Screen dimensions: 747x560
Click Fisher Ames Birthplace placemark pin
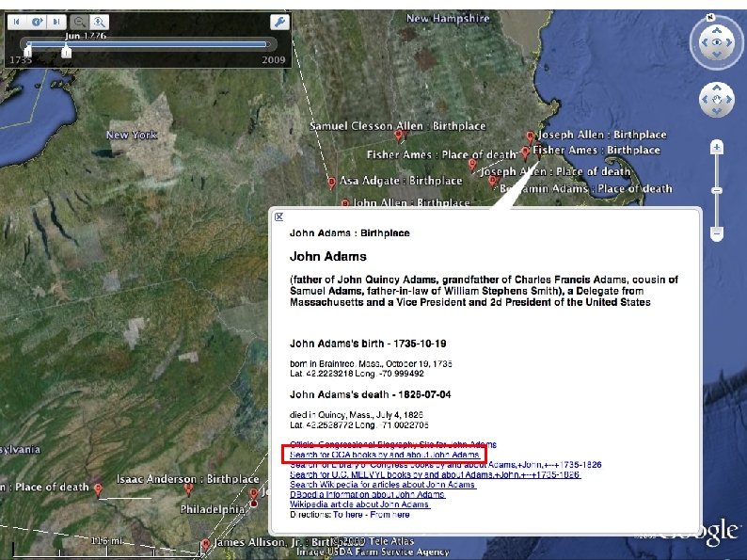525,153
